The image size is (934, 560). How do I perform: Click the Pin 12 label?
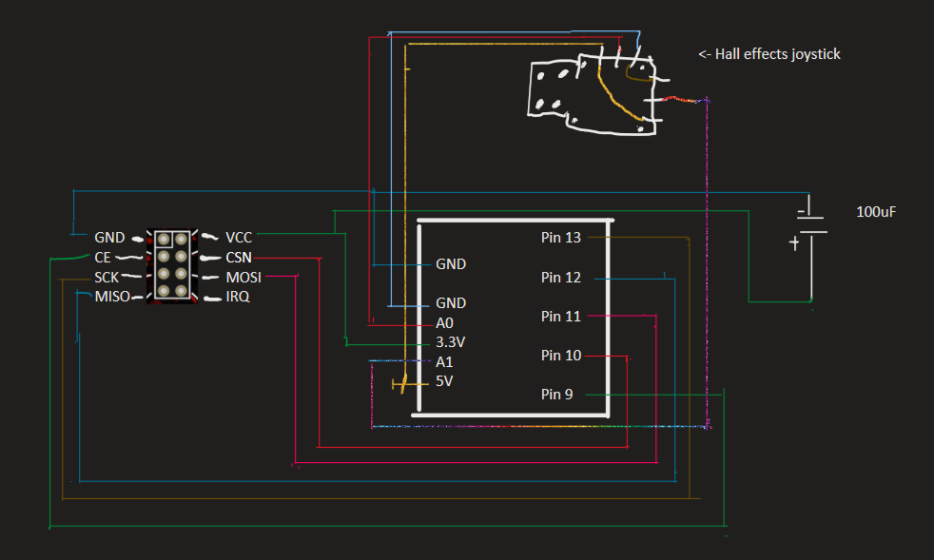tap(560, 278)
